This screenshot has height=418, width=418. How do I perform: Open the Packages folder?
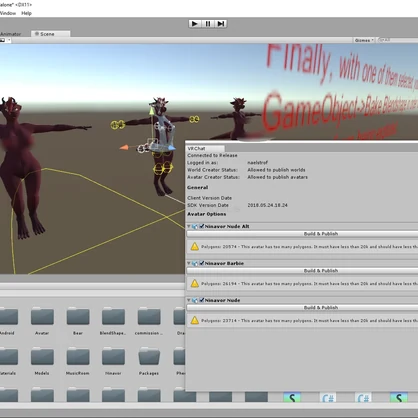(x=149, y=357)
